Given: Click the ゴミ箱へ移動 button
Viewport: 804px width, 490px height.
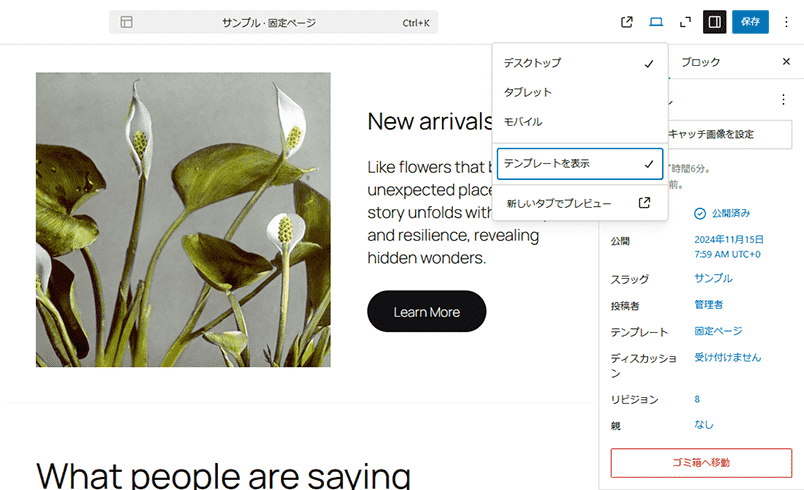Looking at the screenshot, I should [701, 462].
